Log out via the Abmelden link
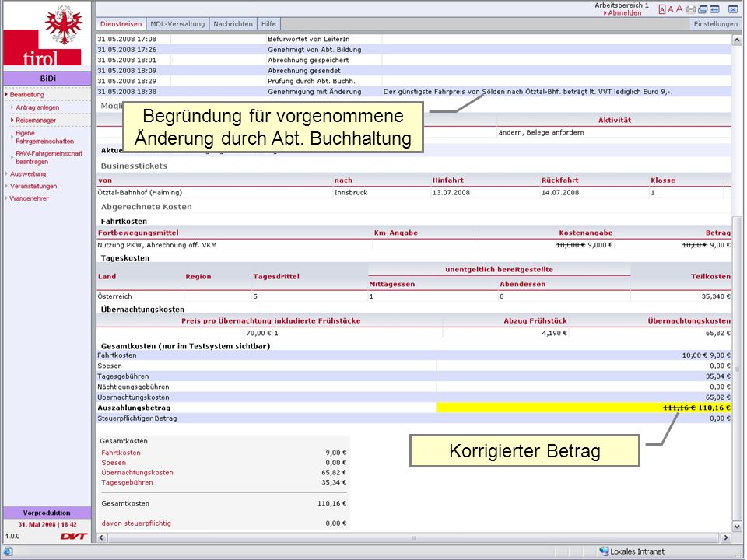Screen dimensions: 747x560 point(624,13)
